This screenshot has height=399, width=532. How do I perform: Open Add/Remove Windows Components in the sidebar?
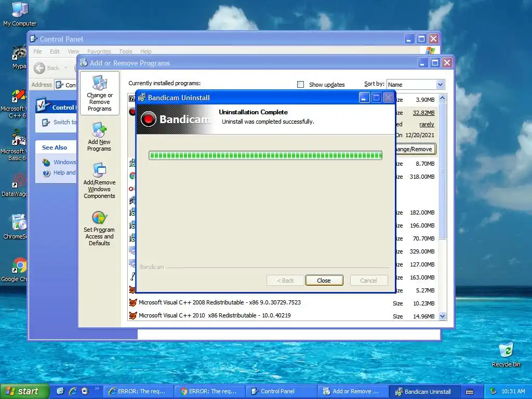pyautogui.click(x=99, y=180)
